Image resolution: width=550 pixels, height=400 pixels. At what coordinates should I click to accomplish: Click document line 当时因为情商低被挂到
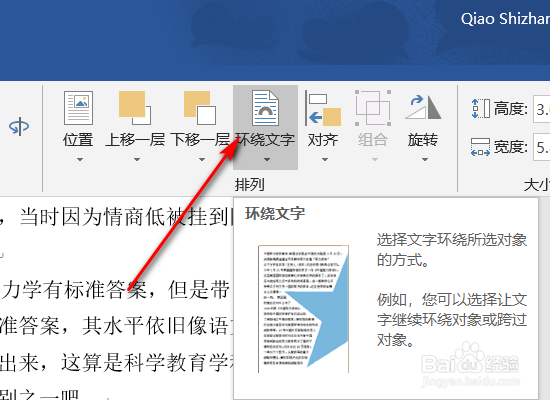coord(125,216)
